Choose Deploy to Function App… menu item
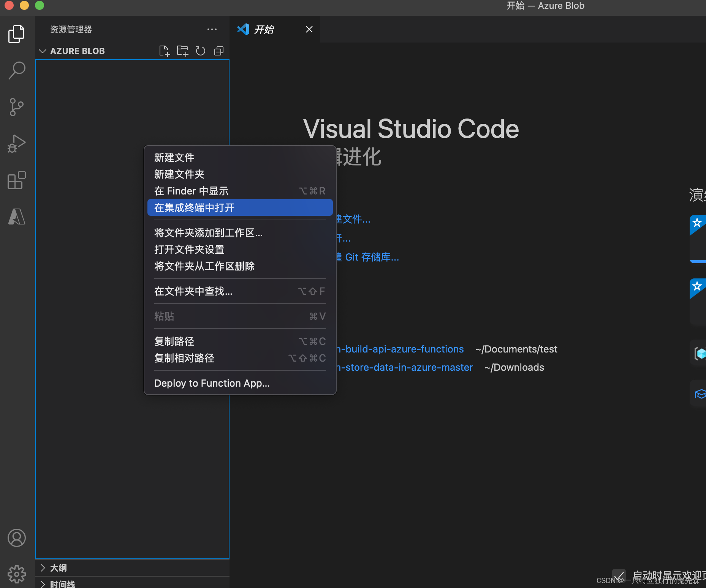This screenshot has width=706, height=588. click(x=240, y=383)
